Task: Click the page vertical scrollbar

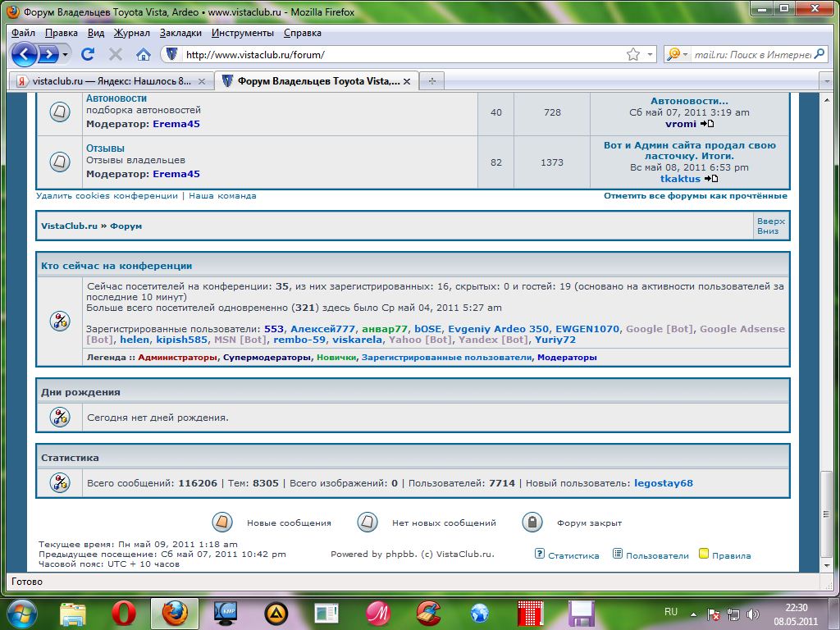Action: (828, 328)
